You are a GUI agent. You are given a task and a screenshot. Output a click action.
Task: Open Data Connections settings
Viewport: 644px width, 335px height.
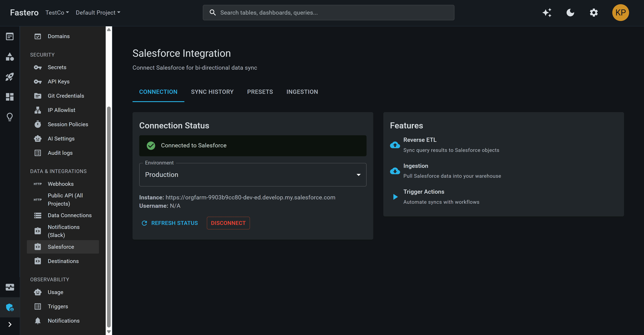69,215
